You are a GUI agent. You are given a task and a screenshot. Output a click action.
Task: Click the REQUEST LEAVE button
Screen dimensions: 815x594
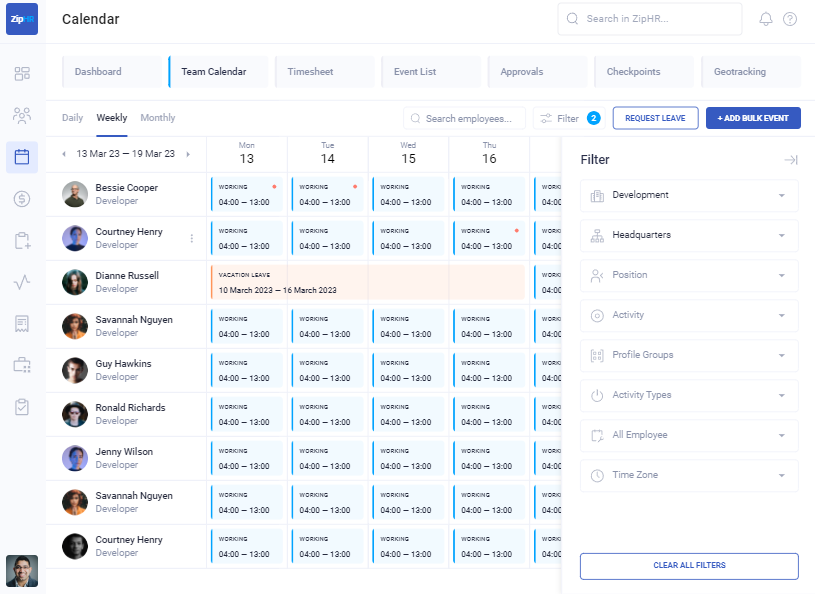pos(655,117)
